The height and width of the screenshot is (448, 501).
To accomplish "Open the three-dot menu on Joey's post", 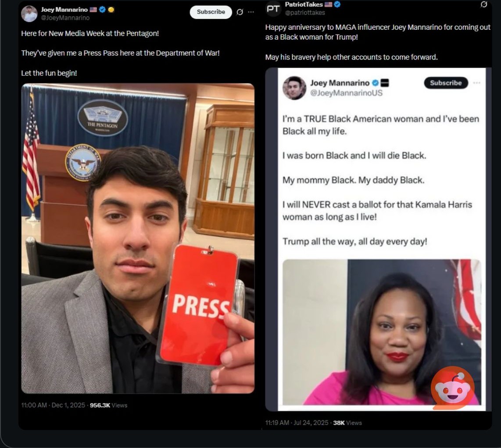I will click(251, 12).
